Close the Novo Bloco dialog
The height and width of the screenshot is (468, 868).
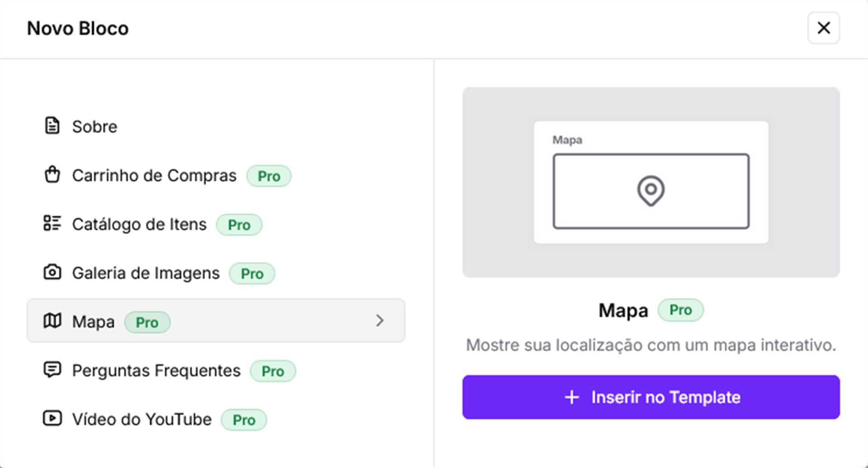[823, 28]
